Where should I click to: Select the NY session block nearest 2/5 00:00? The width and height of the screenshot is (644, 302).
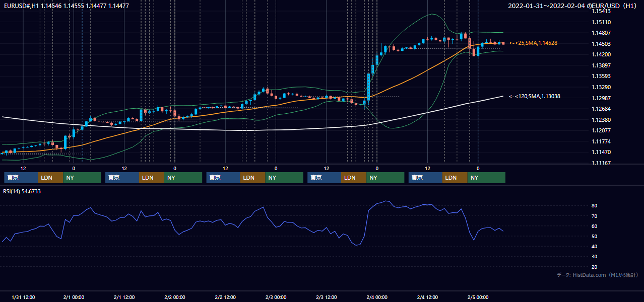coord(486,178)
